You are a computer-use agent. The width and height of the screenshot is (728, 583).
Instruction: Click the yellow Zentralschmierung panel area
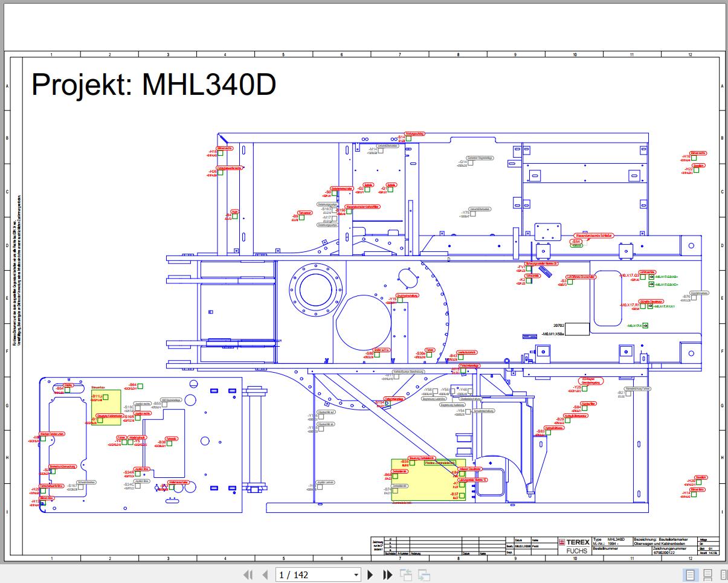pos(429,480)
